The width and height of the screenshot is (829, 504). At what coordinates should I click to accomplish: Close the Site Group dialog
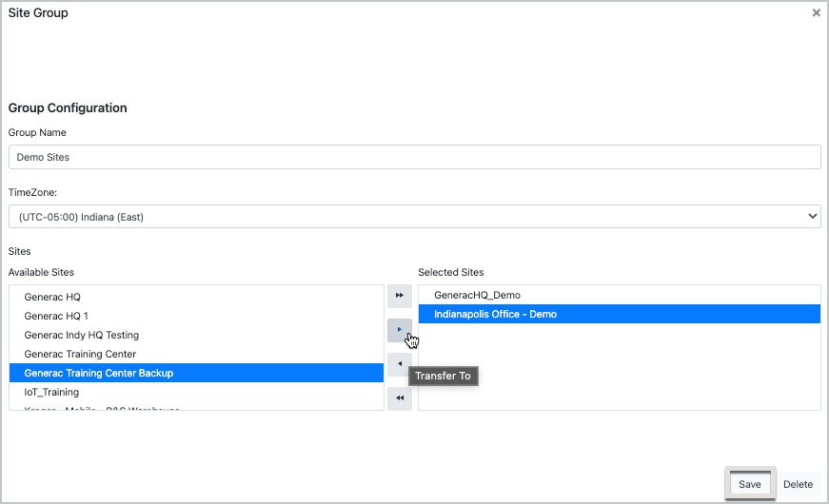tap(816, 13)
